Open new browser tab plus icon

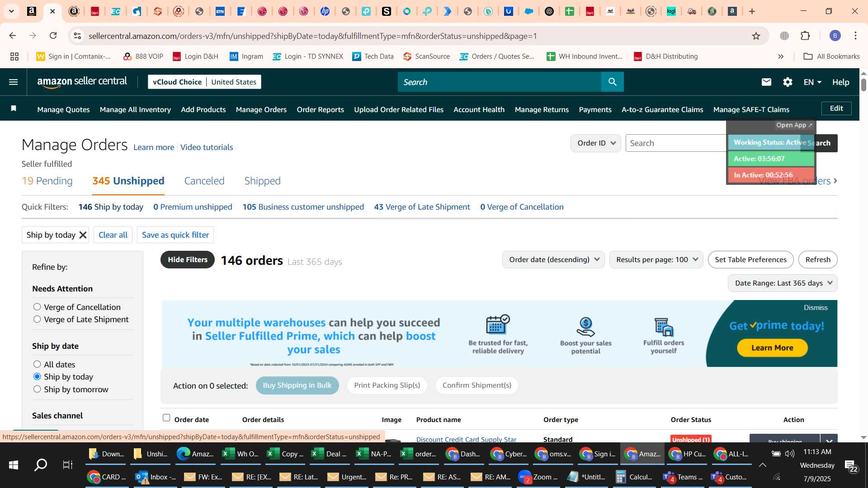752,11
